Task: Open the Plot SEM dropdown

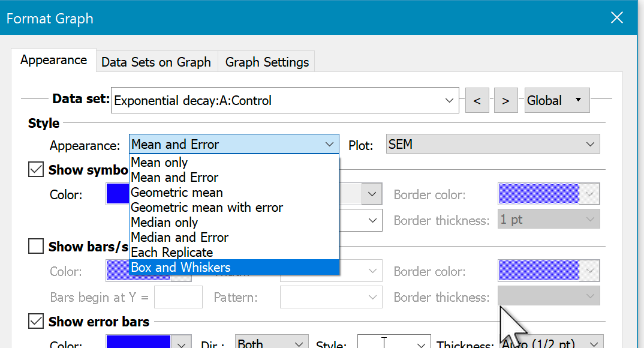Action: (492, 145)
